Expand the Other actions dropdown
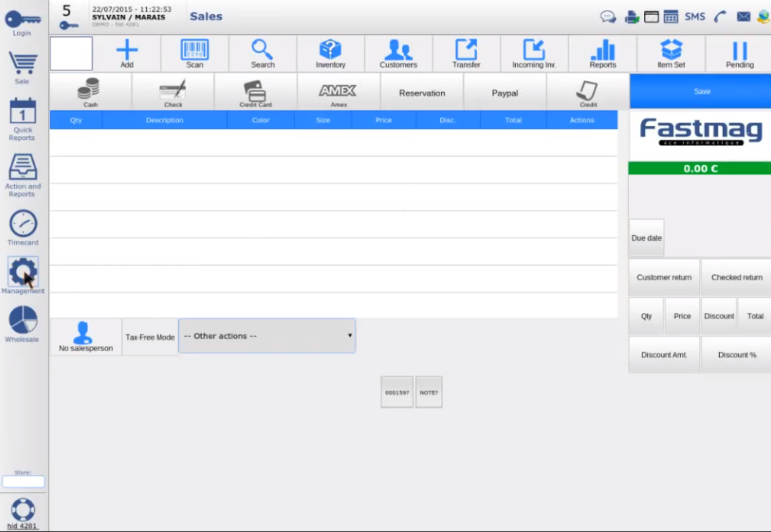Screen dimensions: 771x532 point(267,336)
